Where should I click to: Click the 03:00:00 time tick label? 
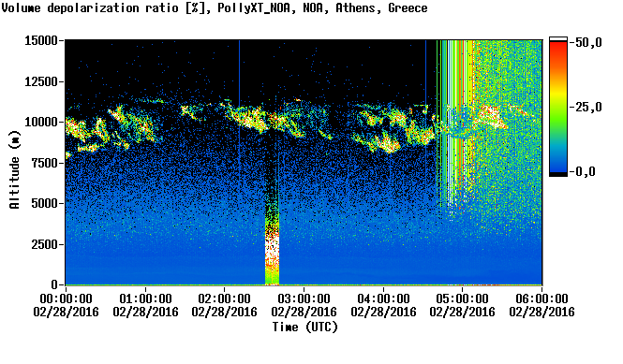point(304,298)
